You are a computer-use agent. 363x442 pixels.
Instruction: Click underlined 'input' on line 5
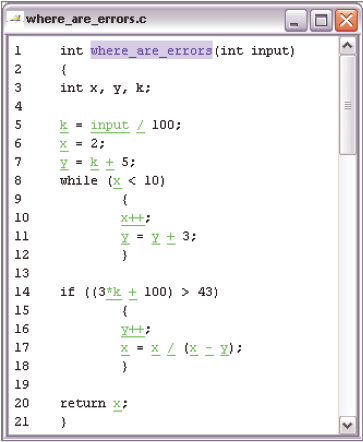point(110,126)
